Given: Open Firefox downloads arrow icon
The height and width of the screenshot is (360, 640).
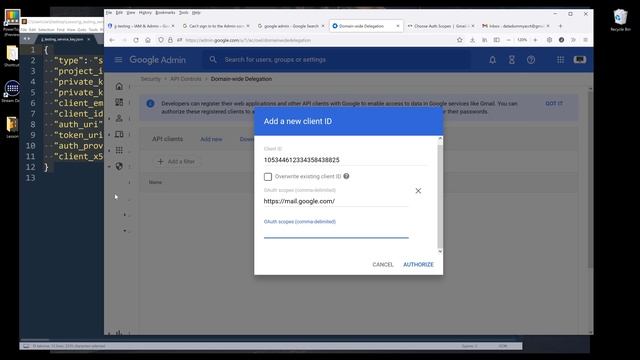Looking at the screenshot, I should [472, 40].
